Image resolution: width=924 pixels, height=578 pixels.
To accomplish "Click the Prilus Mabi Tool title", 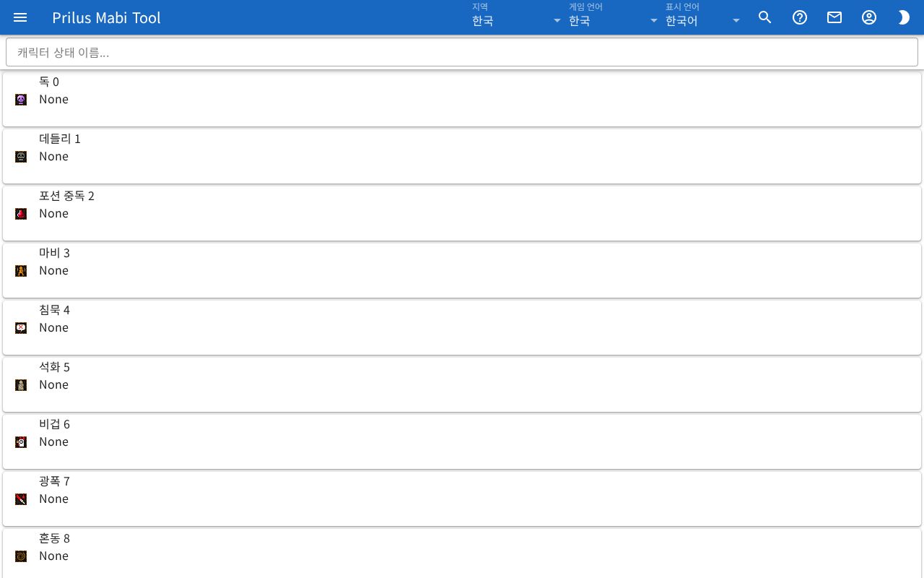I will pos(106,17).
